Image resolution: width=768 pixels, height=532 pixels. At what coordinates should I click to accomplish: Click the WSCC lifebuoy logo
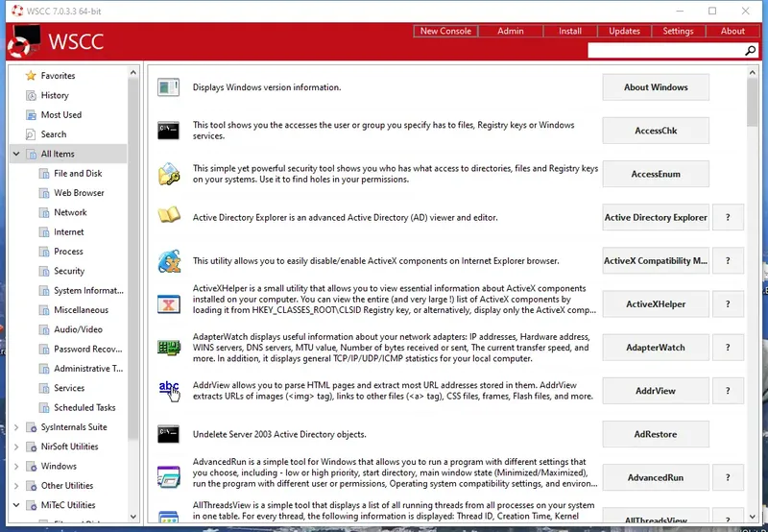[x=24, y=40]
